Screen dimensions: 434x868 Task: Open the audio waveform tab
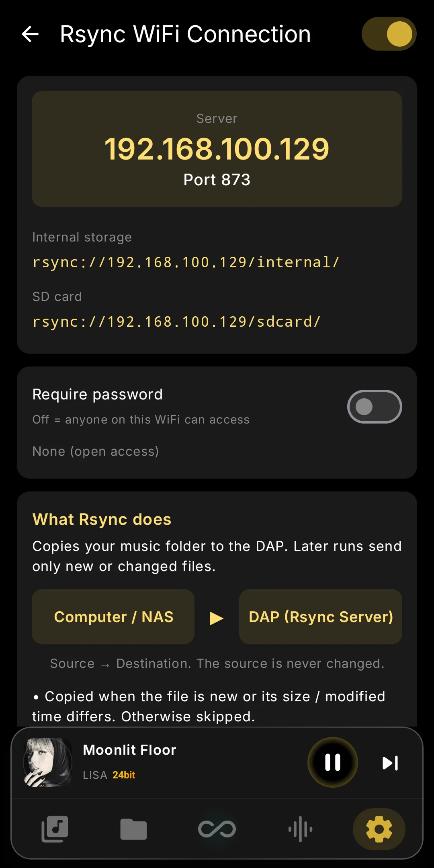point(300,829)
